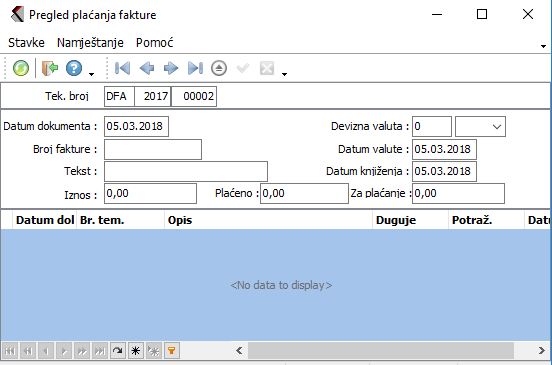Click the horizontal scrollbar right arrow
The image size is (552, 365).
coord(541,351)
